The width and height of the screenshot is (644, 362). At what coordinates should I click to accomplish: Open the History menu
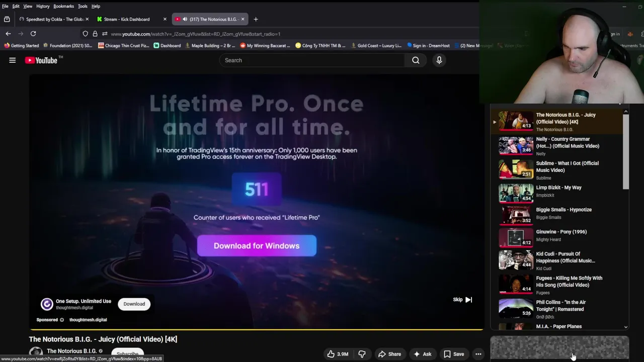click(43, 6)
